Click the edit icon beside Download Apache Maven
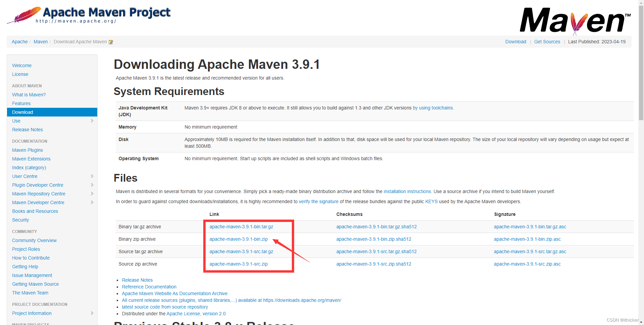Image resolution: width=644 pixels, height=325 pixels. tap(111, 42)
